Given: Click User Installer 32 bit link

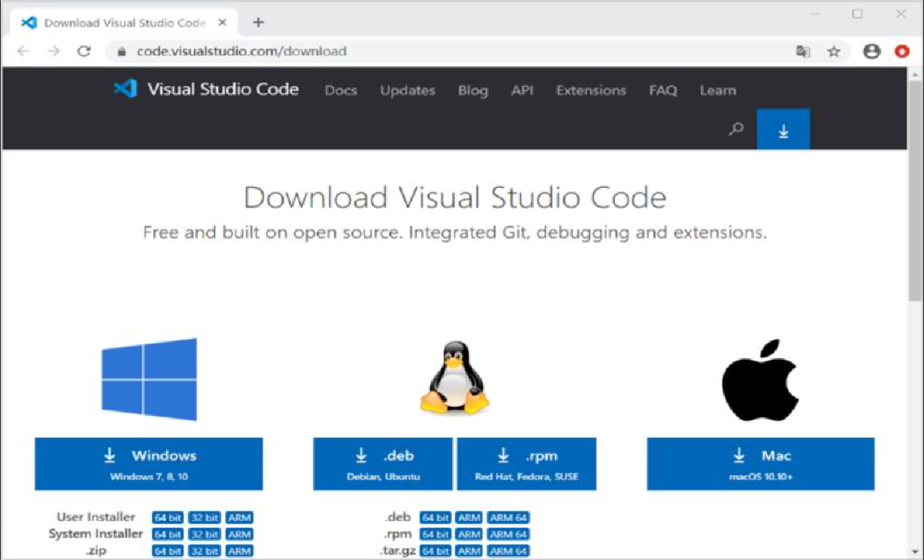Looking at the screenshot, I should click(204, 518).
